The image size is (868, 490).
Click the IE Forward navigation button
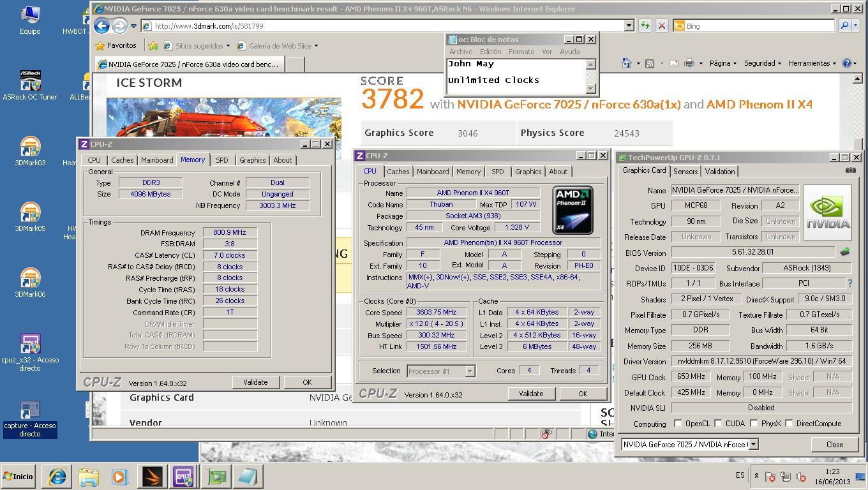tap(119, 26)
